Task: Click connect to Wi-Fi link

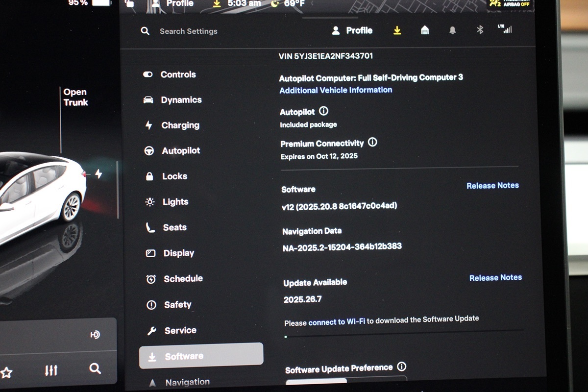Action: click(x=337, y=322)
